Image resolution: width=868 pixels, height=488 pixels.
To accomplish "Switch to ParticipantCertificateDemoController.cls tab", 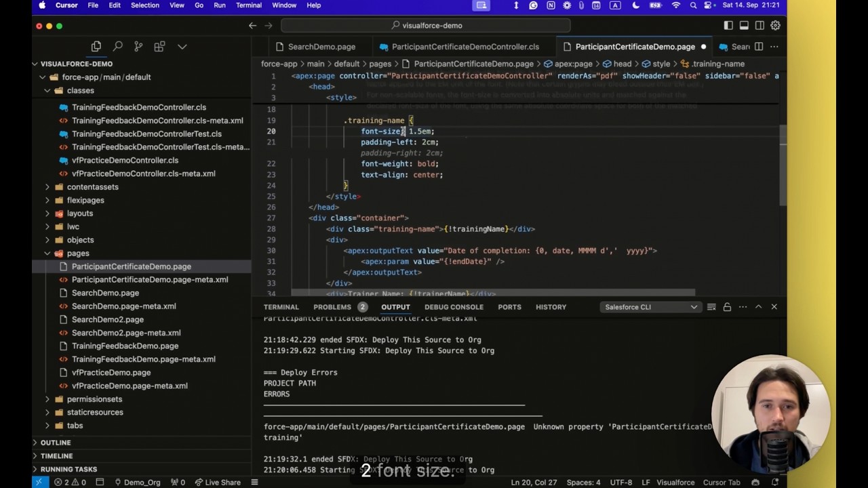I will click(465, 47).
